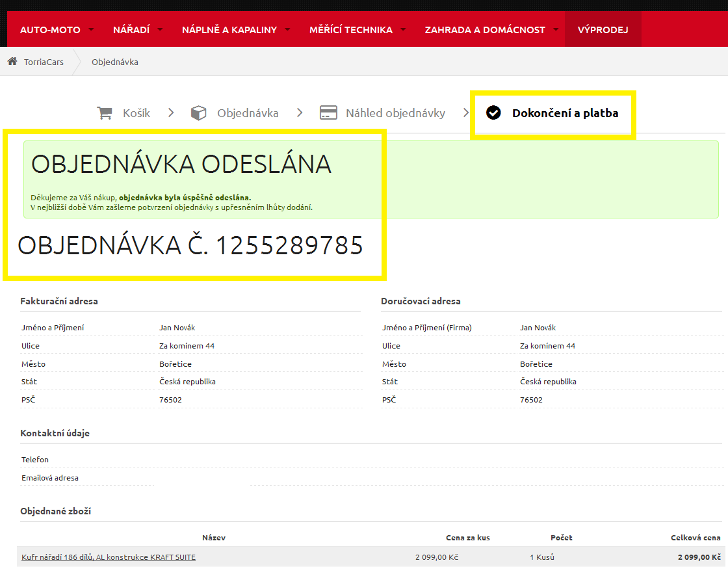728x567 pixels.
Task: Click delivery Česká republika value
Action: coord(548,381)
